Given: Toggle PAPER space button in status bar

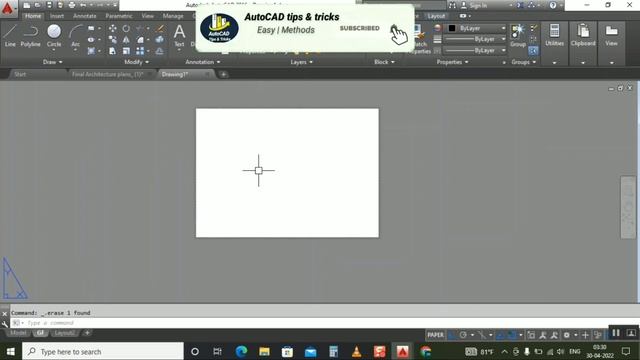Looking at the screenshot, I should pyautogui.click(x=435, y=335).
